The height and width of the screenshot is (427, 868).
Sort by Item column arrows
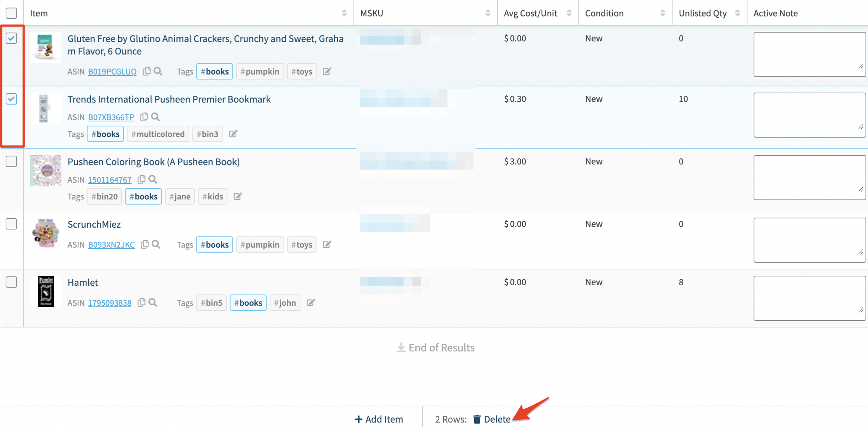[x=344, y=13]
